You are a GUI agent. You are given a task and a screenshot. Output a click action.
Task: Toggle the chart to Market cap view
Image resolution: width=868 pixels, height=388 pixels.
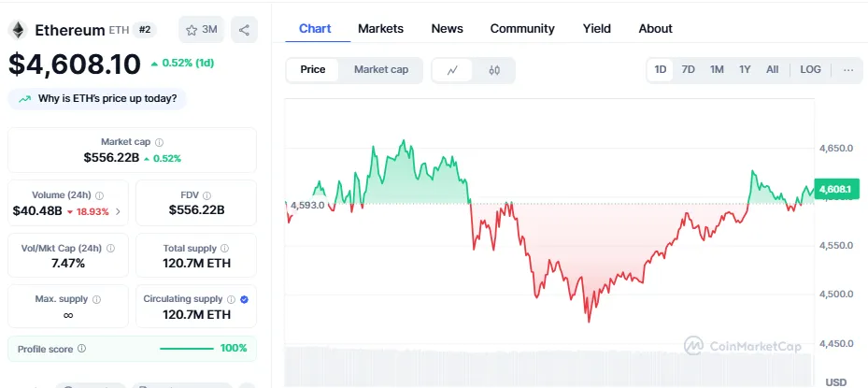click(380, 70)
